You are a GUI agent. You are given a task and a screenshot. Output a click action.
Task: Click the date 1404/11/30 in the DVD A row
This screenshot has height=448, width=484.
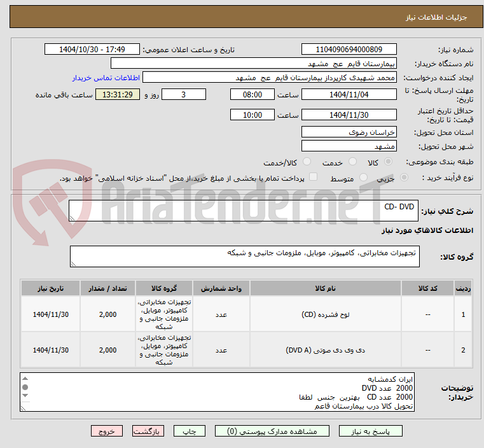click(51, 350)
